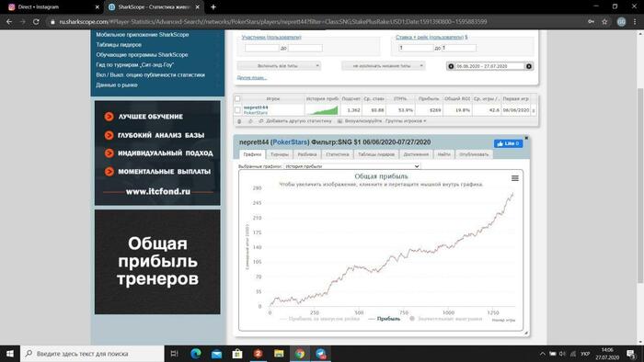The height and width of the screenshot is (362, 644).
Task: Click stake plus rake maximum field
Action: point(459,48)
